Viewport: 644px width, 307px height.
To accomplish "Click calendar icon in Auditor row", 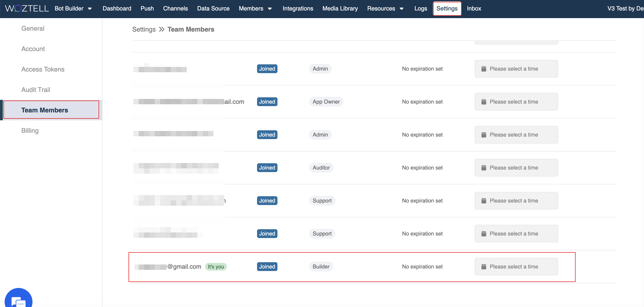I will [483, 168].
